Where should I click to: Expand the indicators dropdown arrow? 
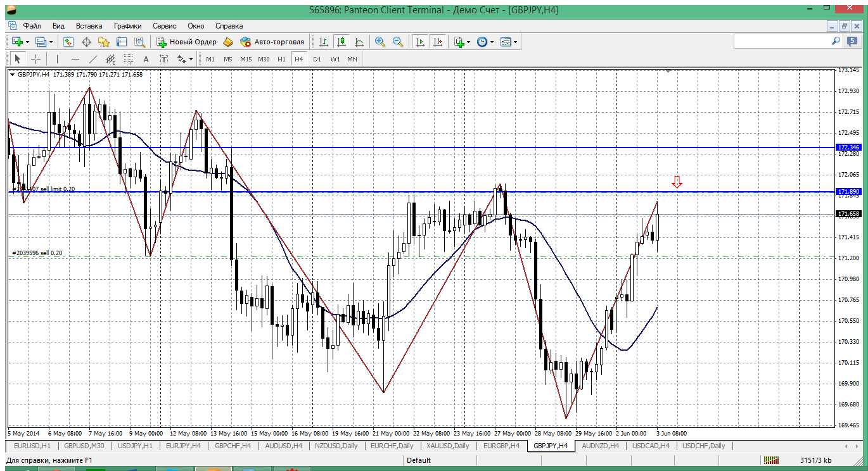(469, 42)
